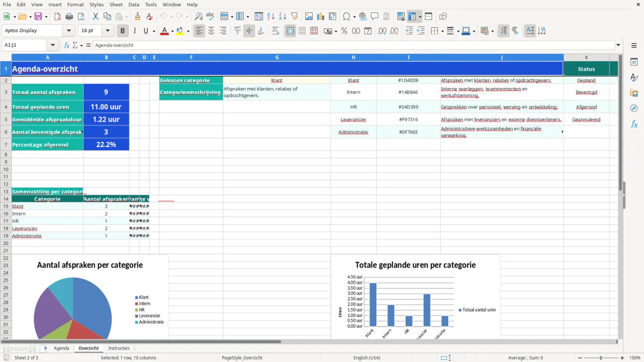Toggle Freeze Rows and Columns
This screenshot has width=644, height=362.
[x=412, y=17]
